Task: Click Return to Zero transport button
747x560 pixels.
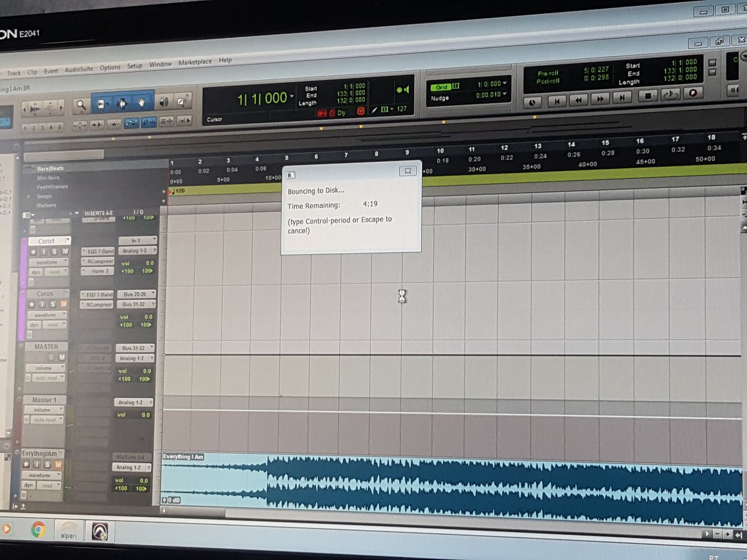Action: pos(557,101)
